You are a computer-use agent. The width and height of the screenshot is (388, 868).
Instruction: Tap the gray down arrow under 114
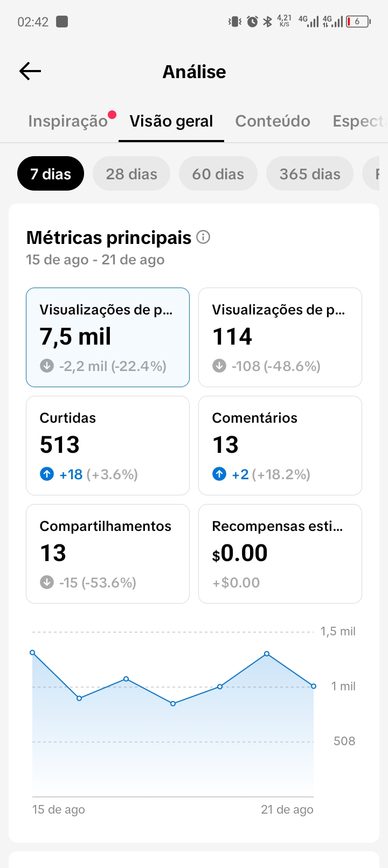click(219, 366)
